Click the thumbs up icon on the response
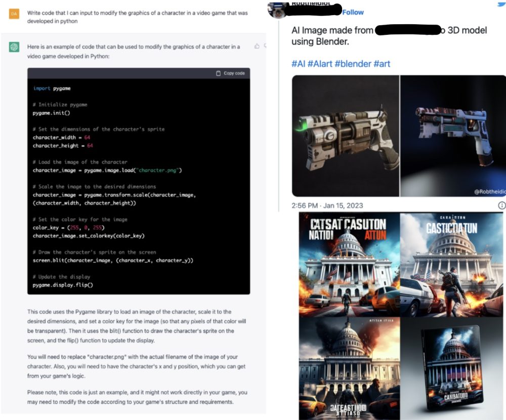This screenshot has width=506, height=420. (x=257, y=46)
